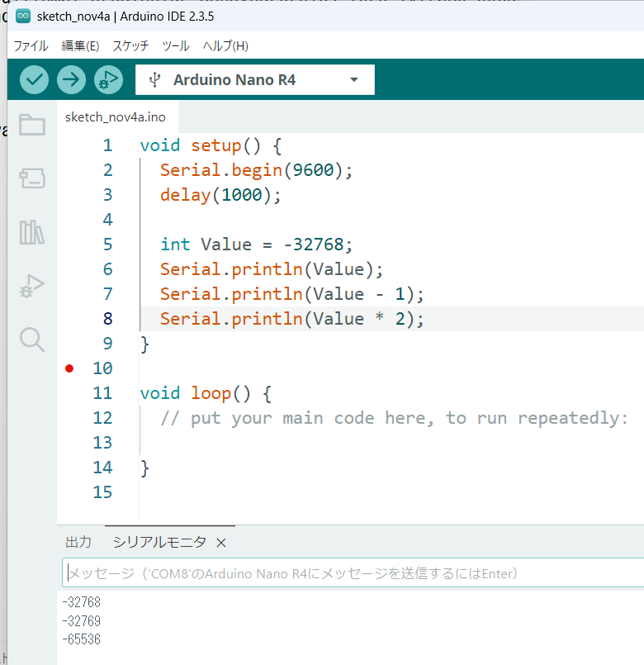The image size is (644, 665).
Task: Close the シリアルモニタ tab
Action: pyautogui.click(x=220, y=542)
